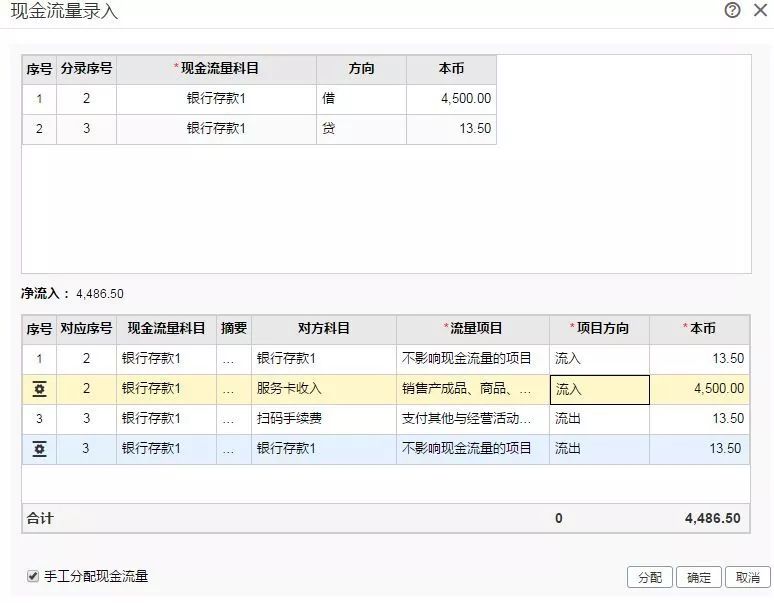Open the 流出 direction cell in 扫码手续费 row
The image size is (774, 603).
click(599, 419)
